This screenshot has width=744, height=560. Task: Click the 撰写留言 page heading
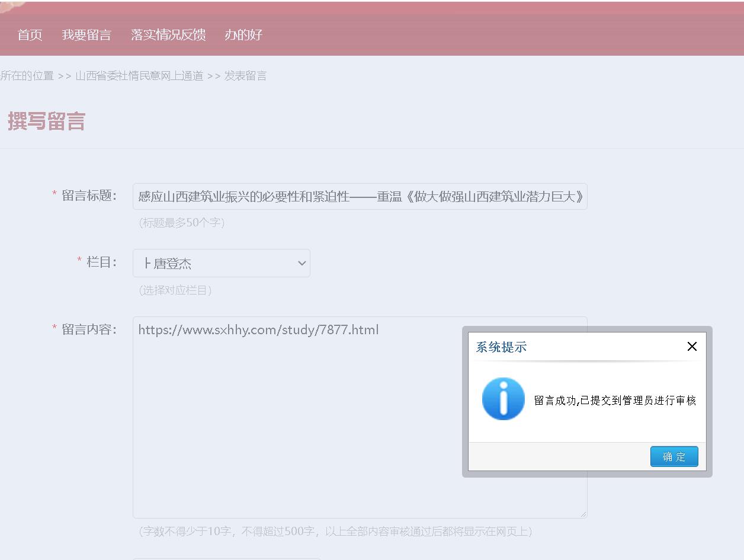(46, 121)
